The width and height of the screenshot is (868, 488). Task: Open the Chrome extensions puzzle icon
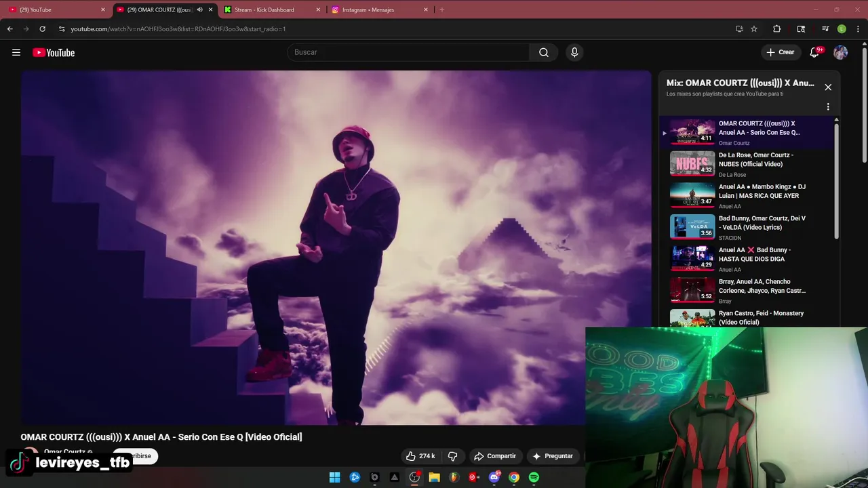pos(777,29)
